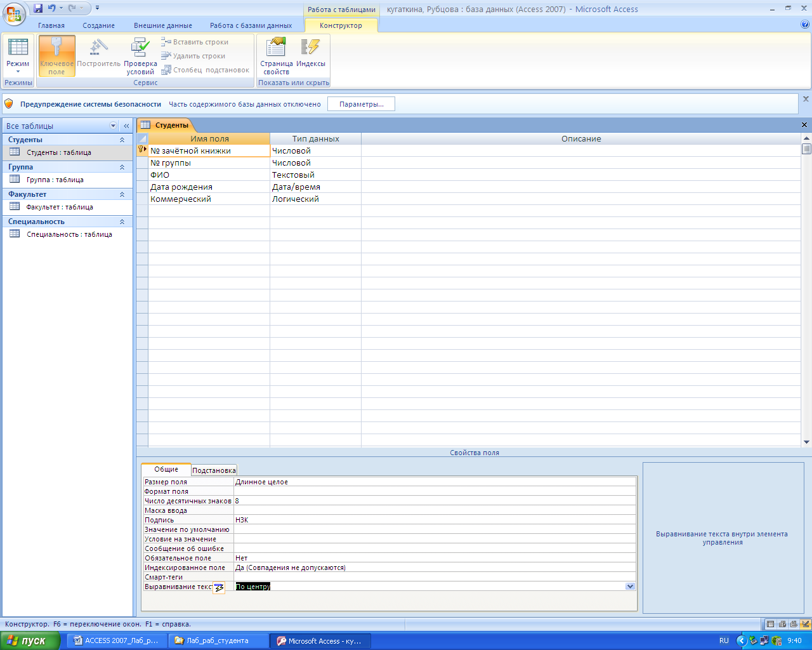Click the Design view status bar icon
This screenshot has width=812, height=650.
[806, 625]
